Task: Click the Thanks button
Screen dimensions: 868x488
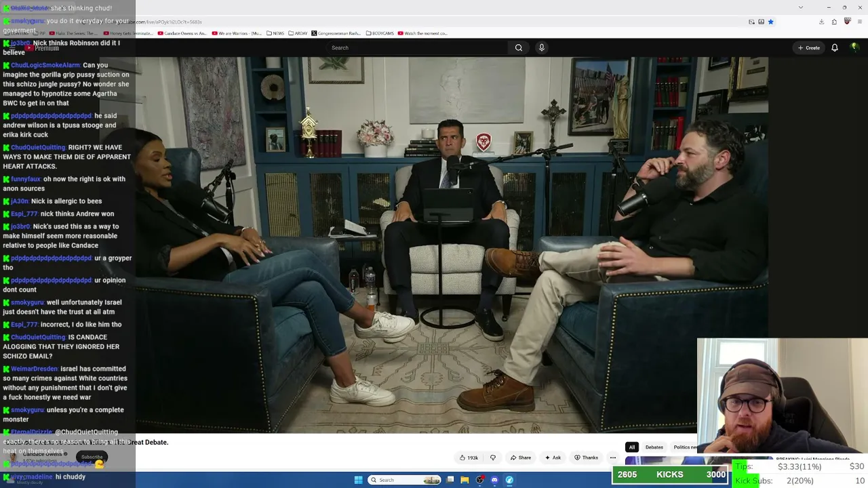Action: [586, 457]
